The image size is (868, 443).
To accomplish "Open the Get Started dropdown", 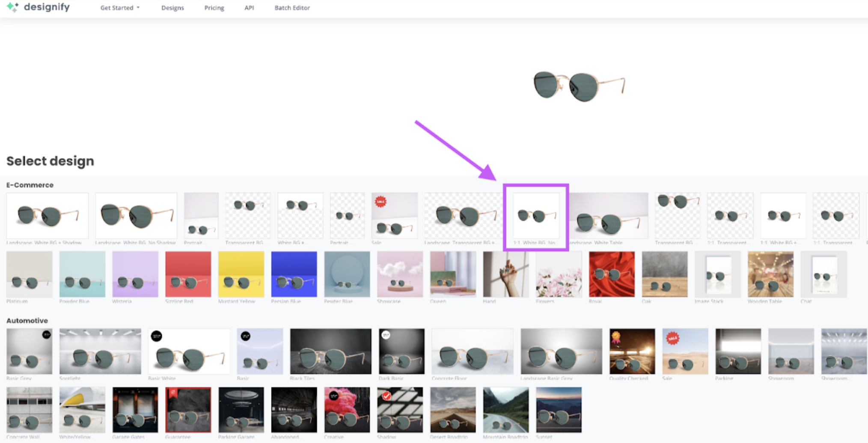I will coord(120,8).
